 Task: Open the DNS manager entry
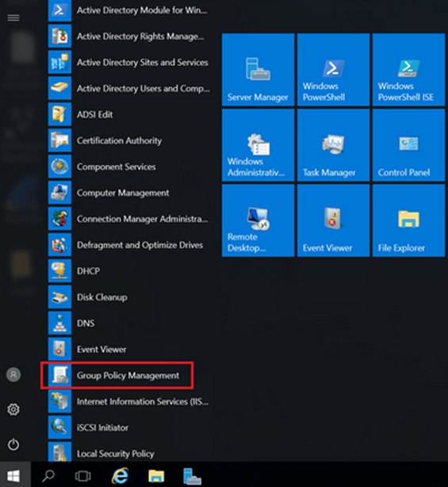coord(129,324)
